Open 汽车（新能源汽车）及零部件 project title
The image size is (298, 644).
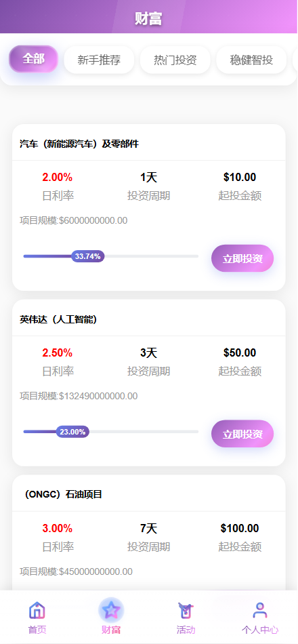pos(79,144)
